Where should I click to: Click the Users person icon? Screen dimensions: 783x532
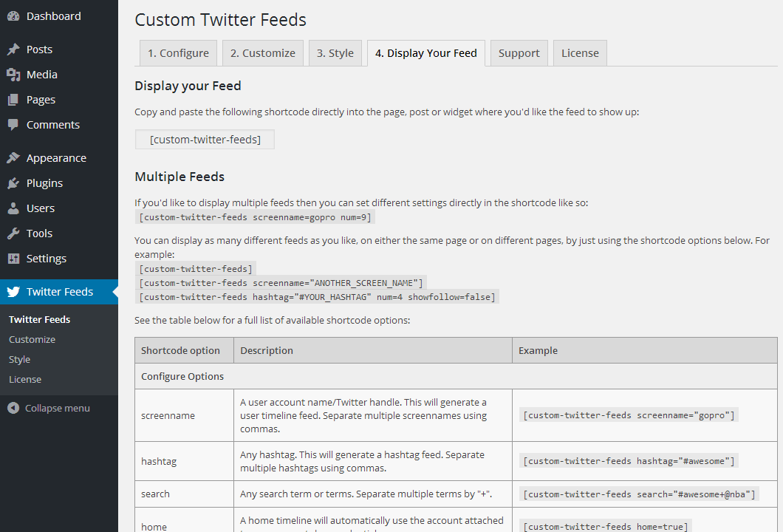[13, 208]
